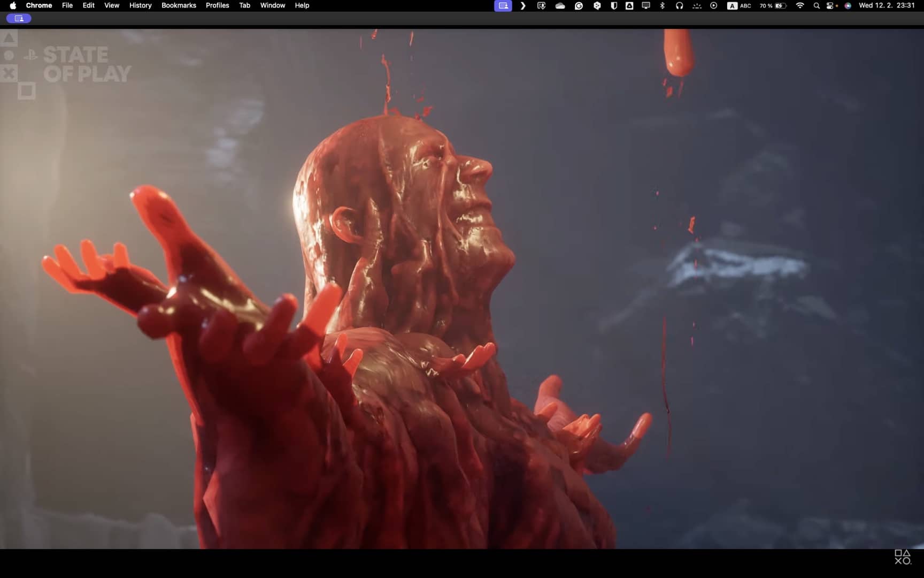The height and width of the screenshot is (578, 924).
Task: Open the History menu
Action: (141, 5)
